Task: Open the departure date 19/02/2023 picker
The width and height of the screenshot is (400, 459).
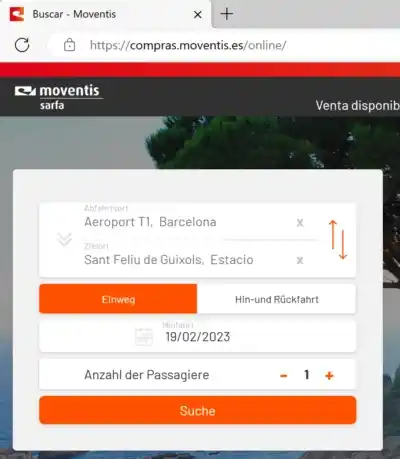Action: click(x=198, y=336)
